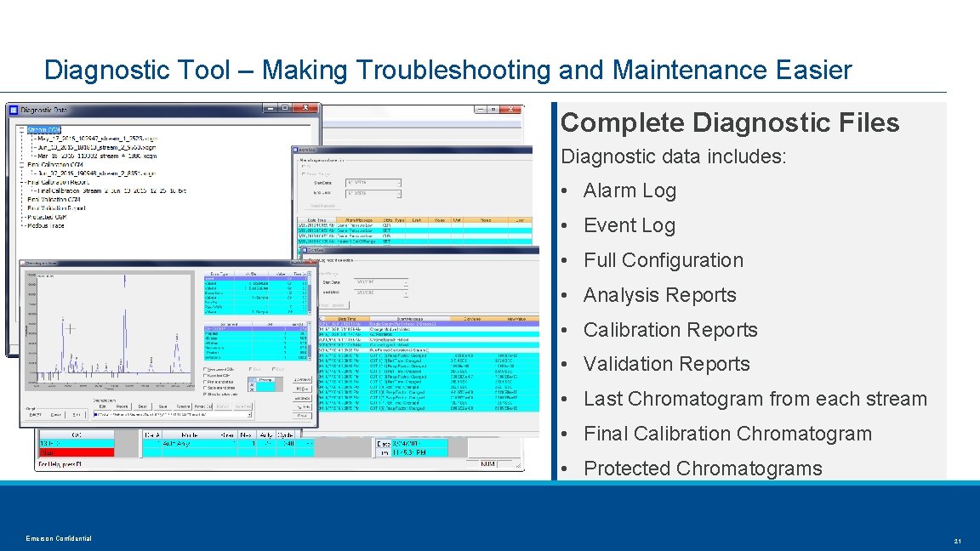Click the Alarm Message column header
The width and height of the screenshot is (980, 551).
coord(359,220)
